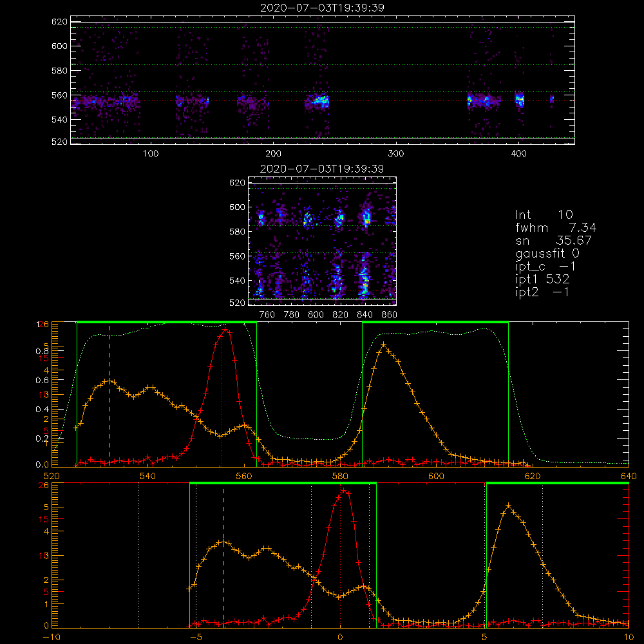
Task: Click x-axis label 640 on profile plot
Action: coord(629,476)
